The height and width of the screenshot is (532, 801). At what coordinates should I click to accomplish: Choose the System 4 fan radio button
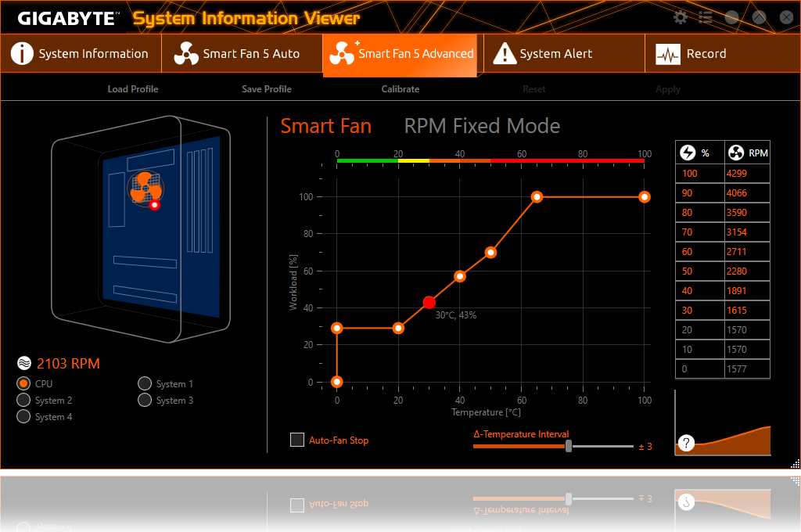[x=23, y=416]
